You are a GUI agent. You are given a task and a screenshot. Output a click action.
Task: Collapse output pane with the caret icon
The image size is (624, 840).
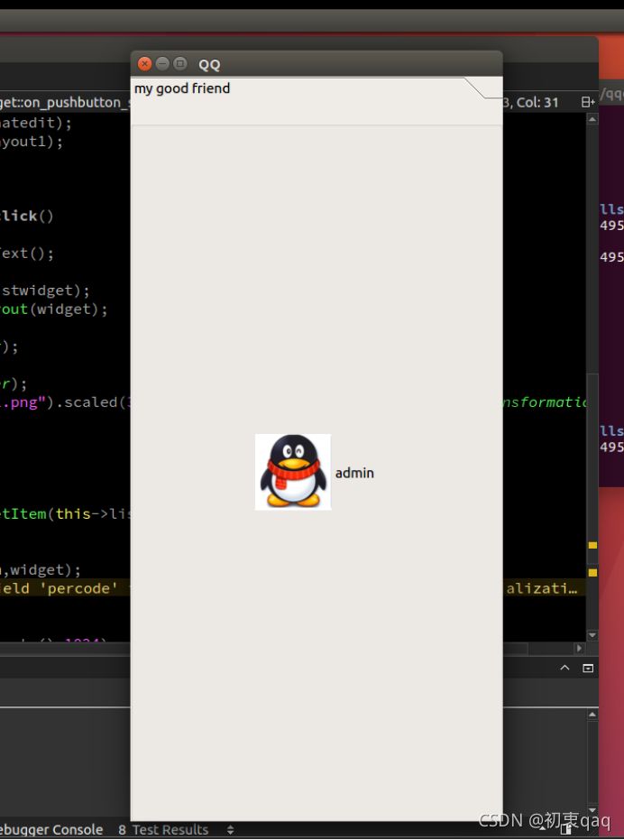pos(564,668)
